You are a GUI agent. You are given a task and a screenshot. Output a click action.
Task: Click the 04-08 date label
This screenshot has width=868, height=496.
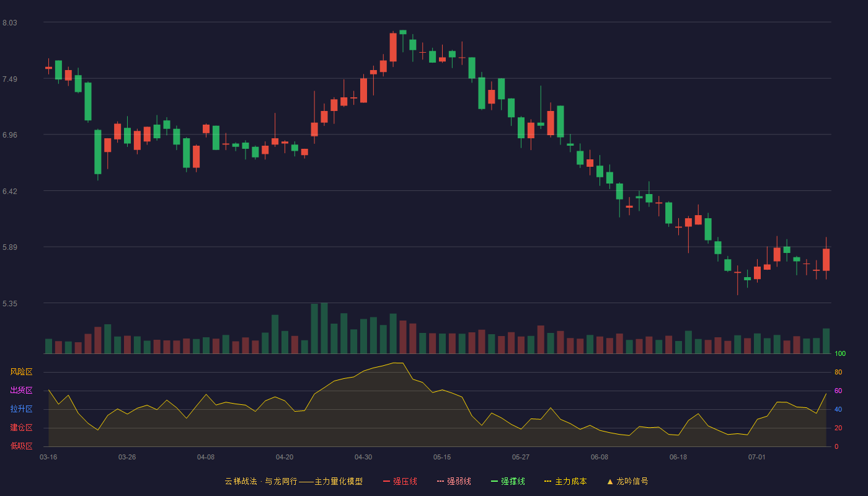click(206, 457)
